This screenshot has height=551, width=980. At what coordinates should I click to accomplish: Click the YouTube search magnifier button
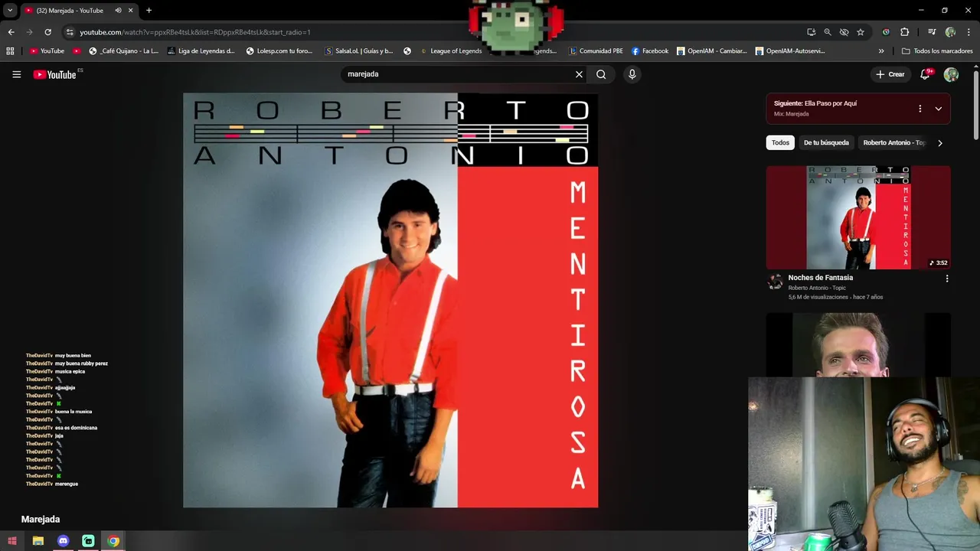(x=601, y=74)
